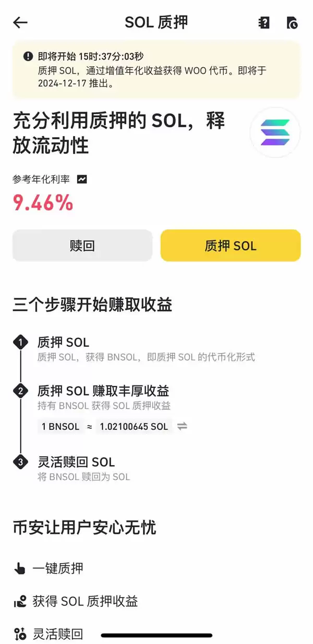Click the SOL staking rewards icon

pyautogui.click(x=20, y=601)
